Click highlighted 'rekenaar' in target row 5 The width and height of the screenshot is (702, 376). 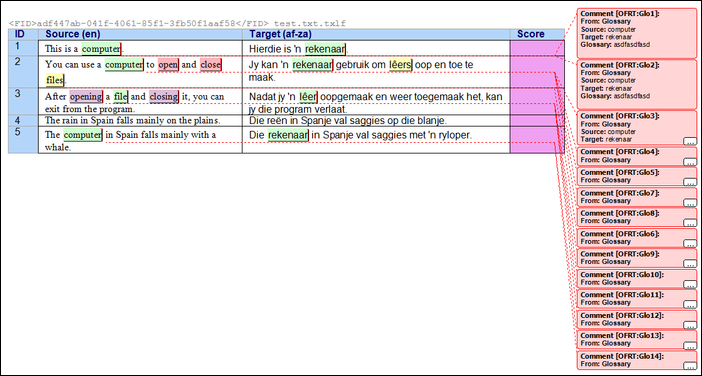pos(288,135)
